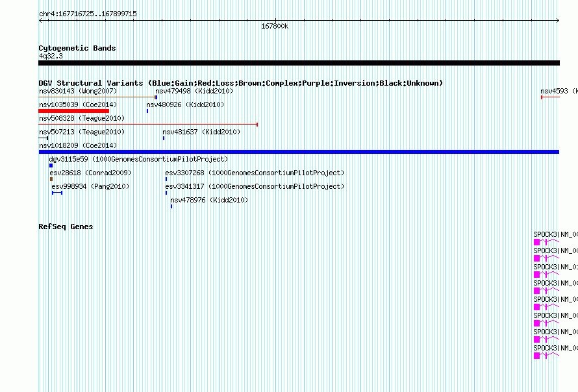Click the right arrowhead of the ruler
Viewport: 578px width, 392px height.
(557, 21)
